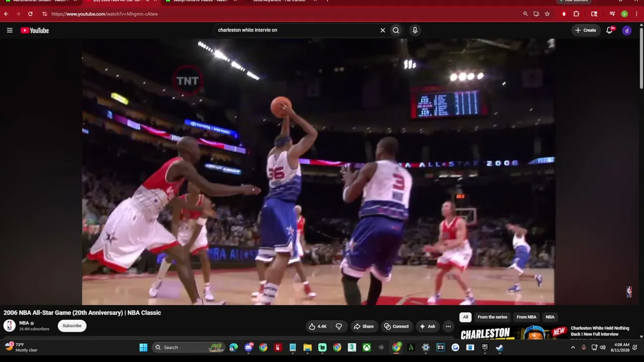Go to the YouTube home logo

(x=35, y=30)
